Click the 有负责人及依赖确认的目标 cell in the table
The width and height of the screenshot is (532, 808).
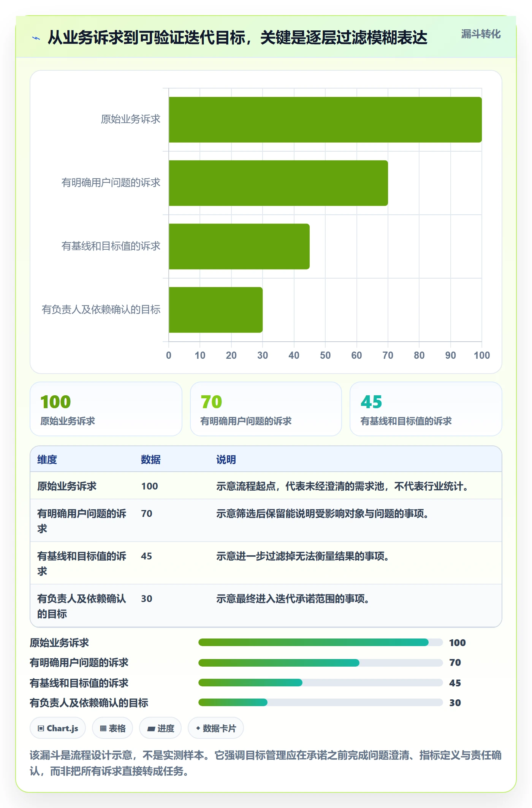tap(82, 606)
